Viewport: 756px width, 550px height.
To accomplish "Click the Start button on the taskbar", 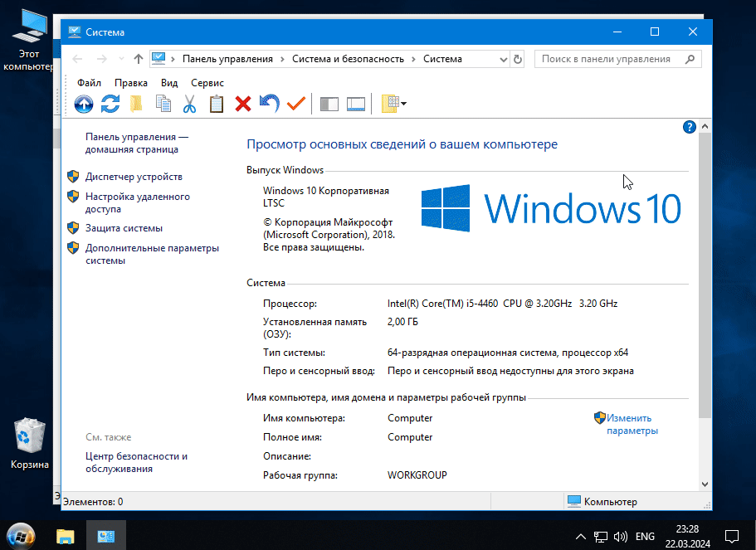I will pyautogui.click(x=21, y=536).
